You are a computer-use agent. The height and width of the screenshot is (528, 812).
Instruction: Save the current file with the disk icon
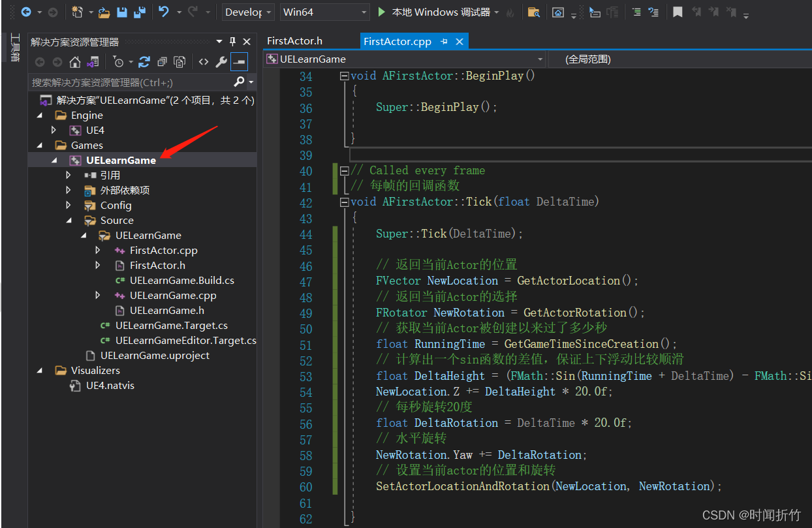tap(122, 12)
